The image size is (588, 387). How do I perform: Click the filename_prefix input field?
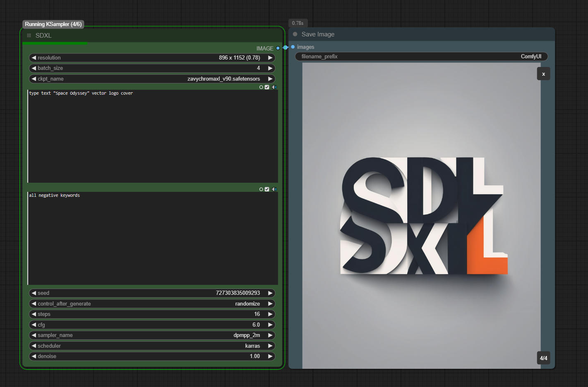tap(421, 57)
